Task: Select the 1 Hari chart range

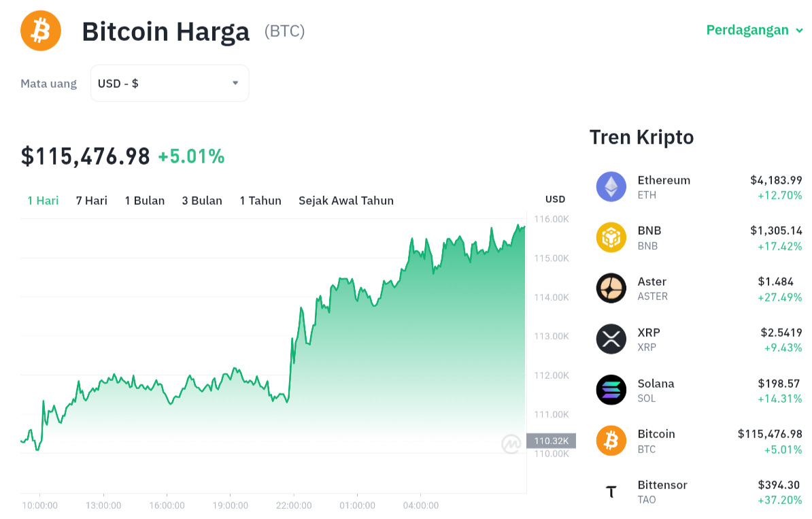Action: 43,201
